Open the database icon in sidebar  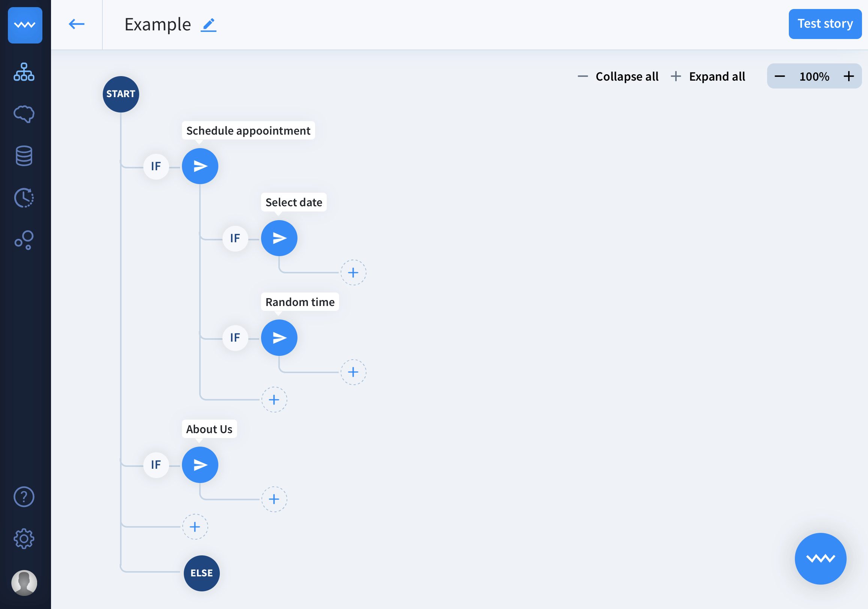(x=24, y=156)
